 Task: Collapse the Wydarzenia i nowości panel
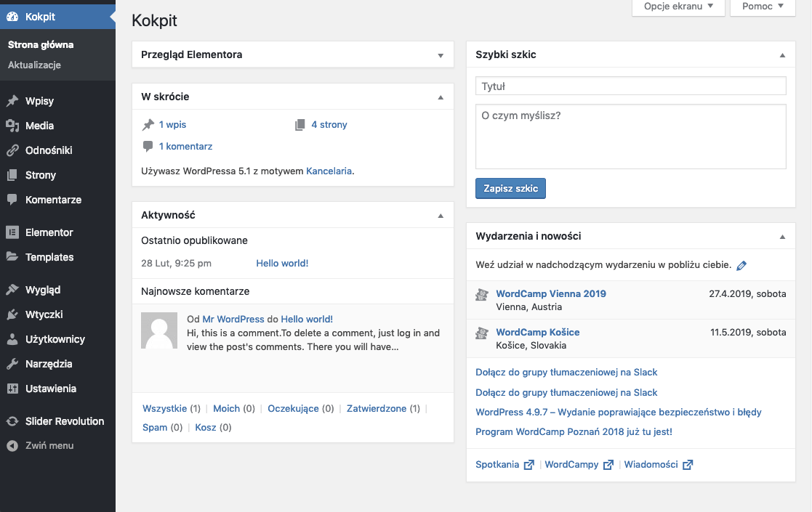782,236
